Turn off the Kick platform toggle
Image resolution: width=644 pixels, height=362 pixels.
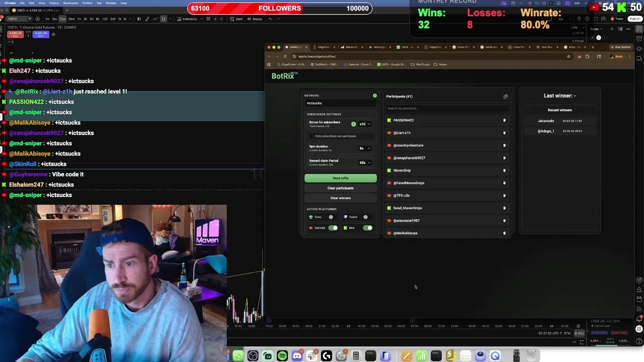[368, 228]
